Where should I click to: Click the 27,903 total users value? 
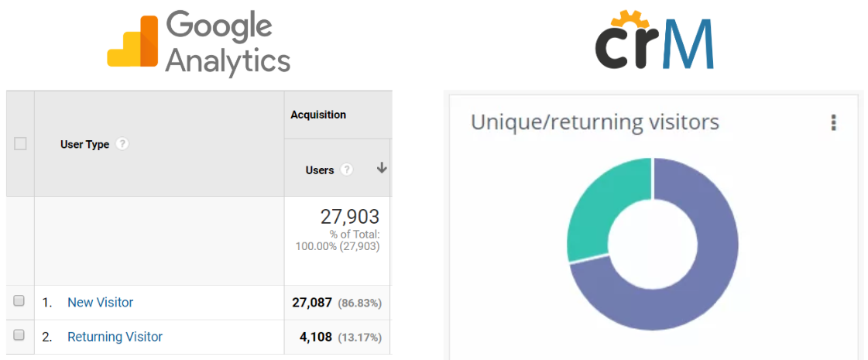click(350, 217)
